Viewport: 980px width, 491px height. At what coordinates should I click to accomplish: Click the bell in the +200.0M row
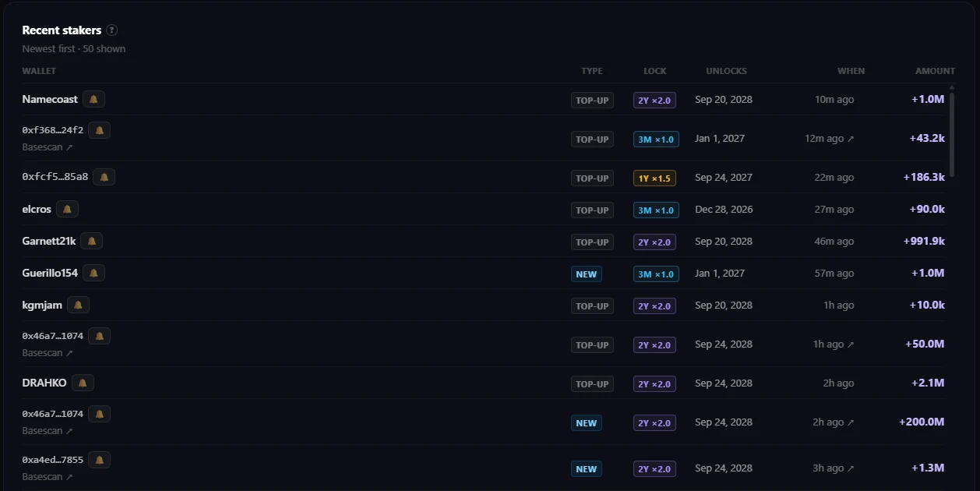(99, 414)
